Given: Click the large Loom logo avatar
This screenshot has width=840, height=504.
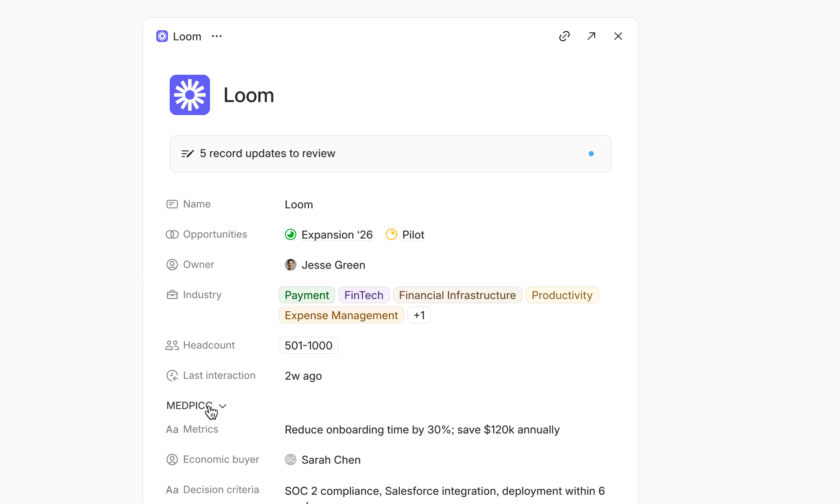Looking at the screenshot, I should (x=190, y=95).
